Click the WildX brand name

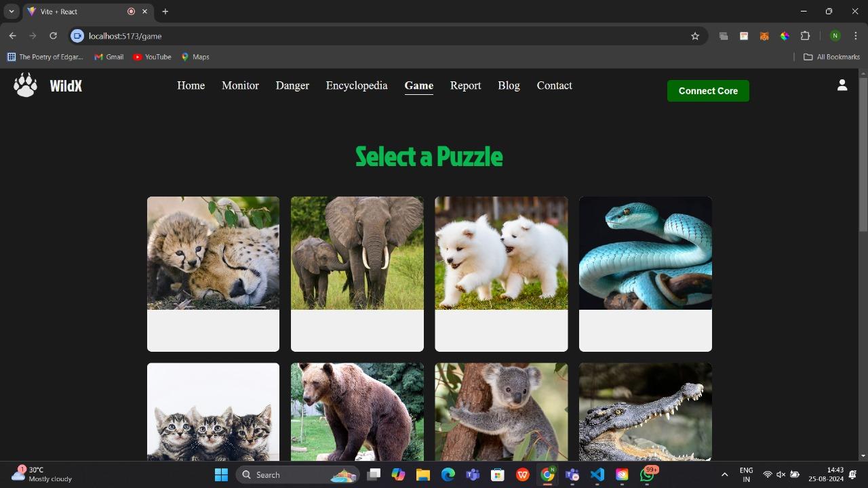tap(66, 86)
